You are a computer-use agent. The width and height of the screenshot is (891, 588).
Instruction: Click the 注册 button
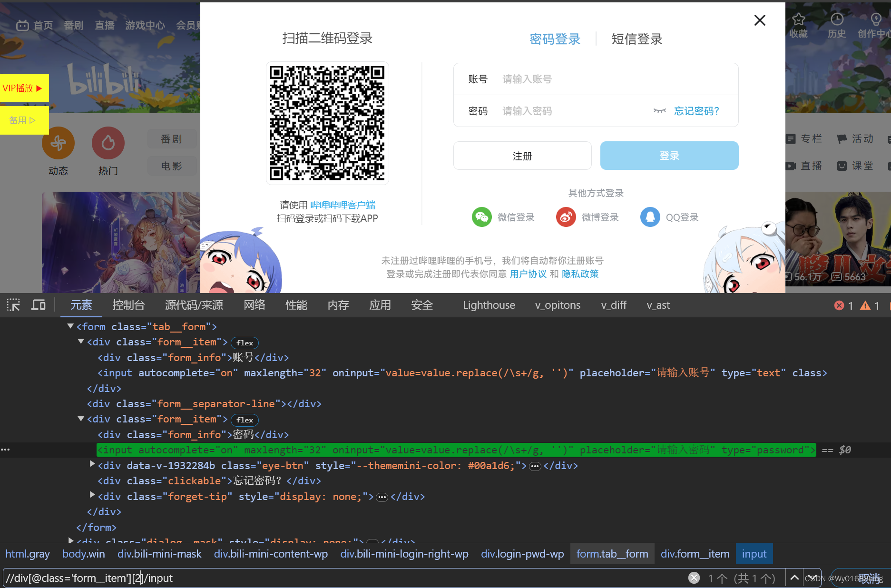pos(522,156)
